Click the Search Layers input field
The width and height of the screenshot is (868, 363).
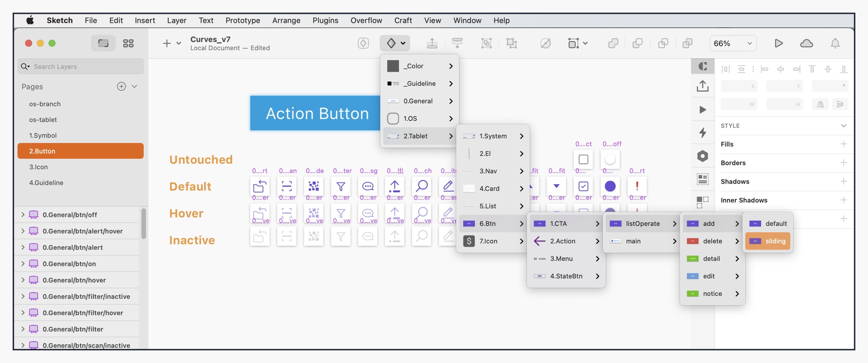[x=85, y=66]
